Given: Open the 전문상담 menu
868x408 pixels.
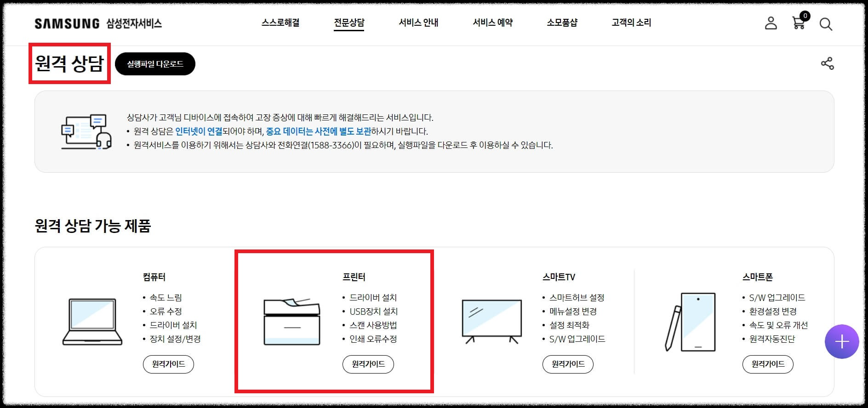Looking at the screenshot, I should (349, 23).
